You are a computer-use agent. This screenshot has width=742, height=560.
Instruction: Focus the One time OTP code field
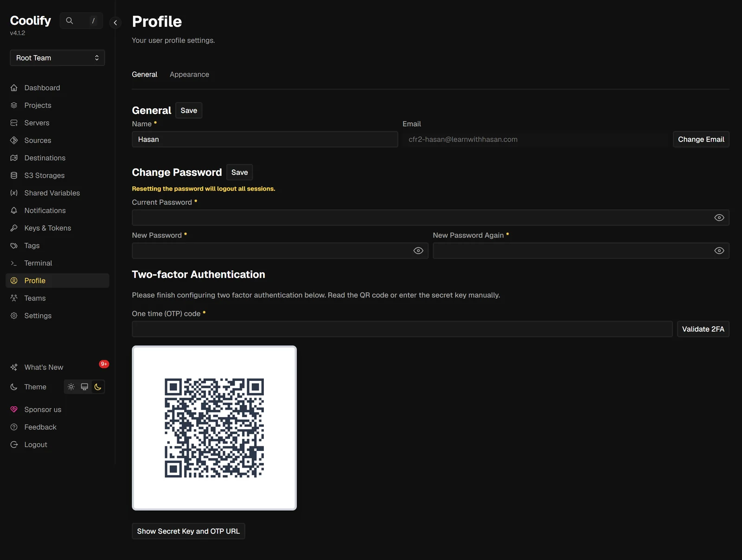pyautogui.click(x=402, y=329)
